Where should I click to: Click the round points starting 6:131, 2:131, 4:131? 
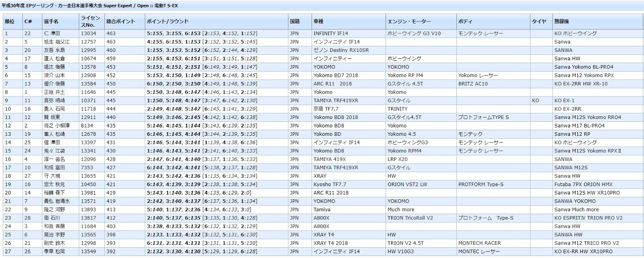pyautogui.click(x=202, y=243)
